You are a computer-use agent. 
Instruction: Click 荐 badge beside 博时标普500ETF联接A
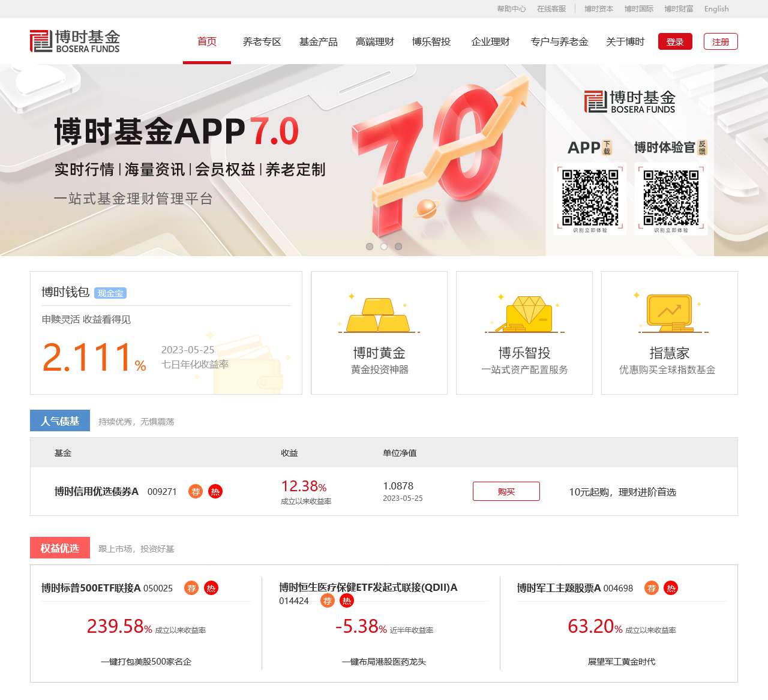point(191,588)
